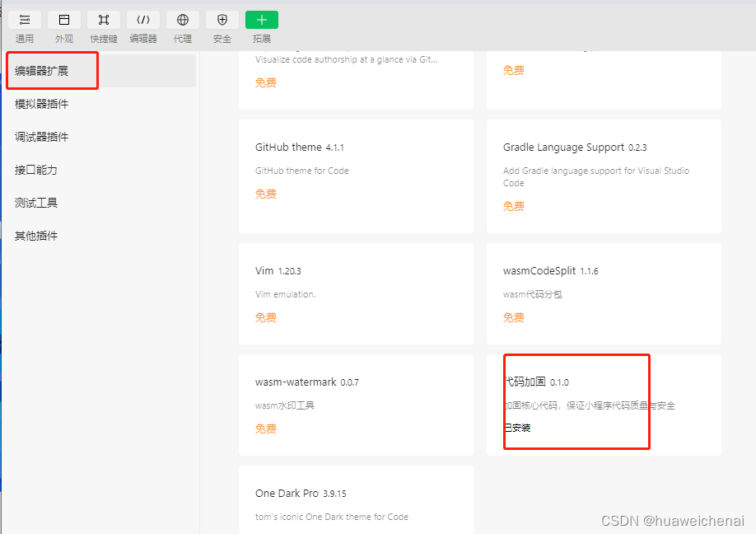The image size is (756, 534).
Task: Click 免费 under wasmCodeSplit
Action: click(514, 317)
